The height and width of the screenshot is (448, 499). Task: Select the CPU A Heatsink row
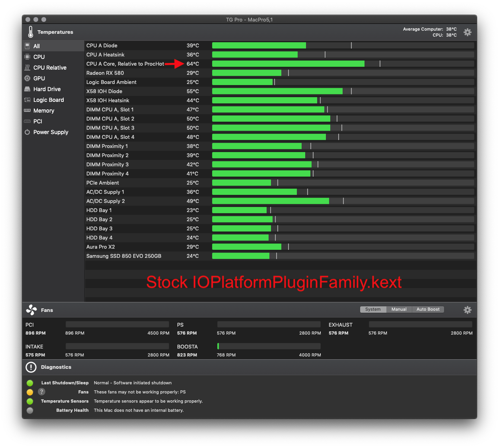point(280,55)
